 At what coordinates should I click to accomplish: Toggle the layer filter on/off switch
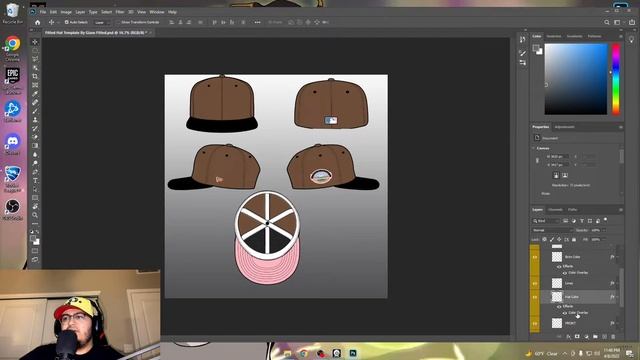click(x=606, y=220)
